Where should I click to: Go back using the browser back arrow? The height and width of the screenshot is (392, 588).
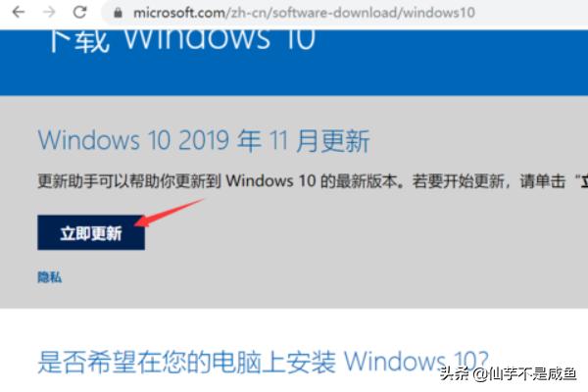(18, 13)
